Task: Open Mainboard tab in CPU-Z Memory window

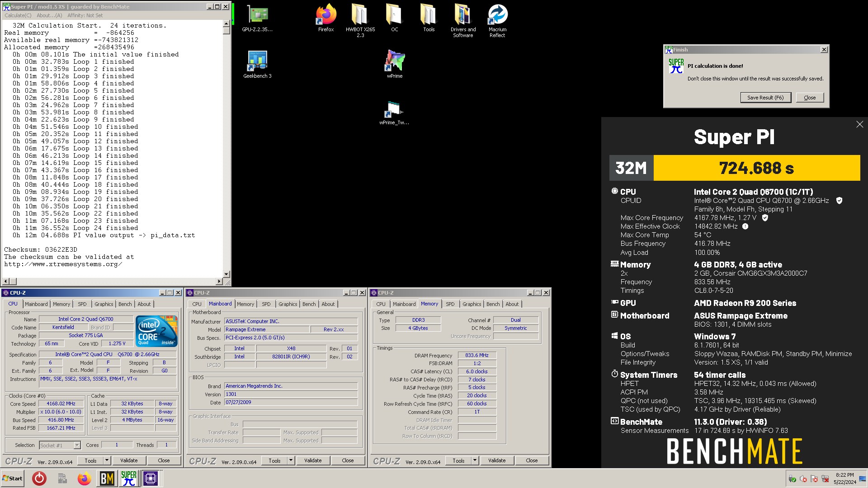Action: click(404, 304)
